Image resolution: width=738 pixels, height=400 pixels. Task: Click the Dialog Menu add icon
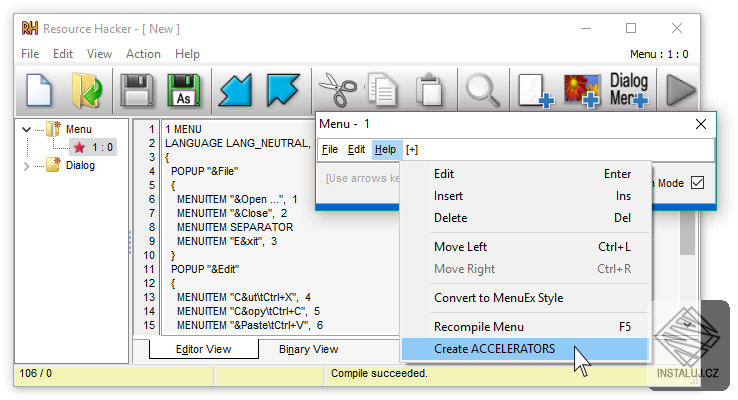[629, 89]
